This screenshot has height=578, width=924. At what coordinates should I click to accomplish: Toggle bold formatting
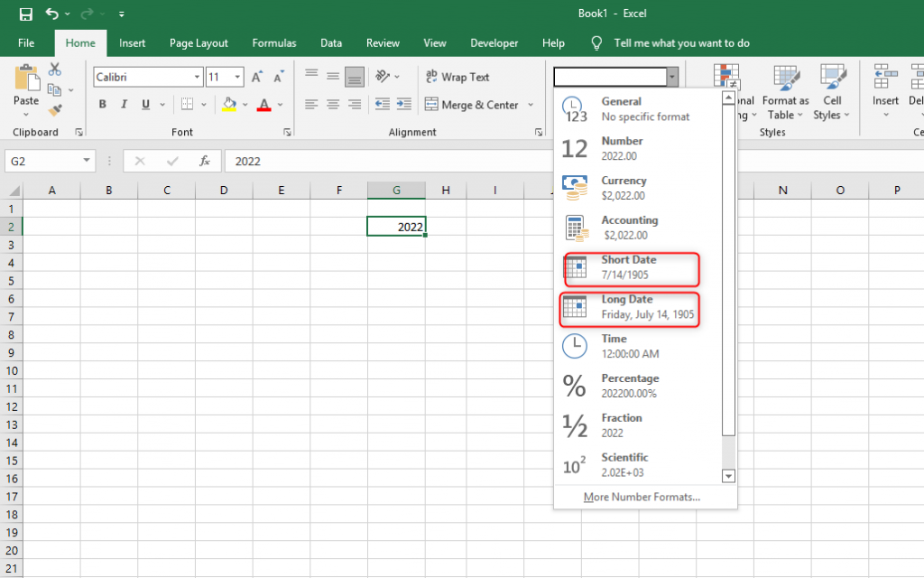click(x=102, y=105)
